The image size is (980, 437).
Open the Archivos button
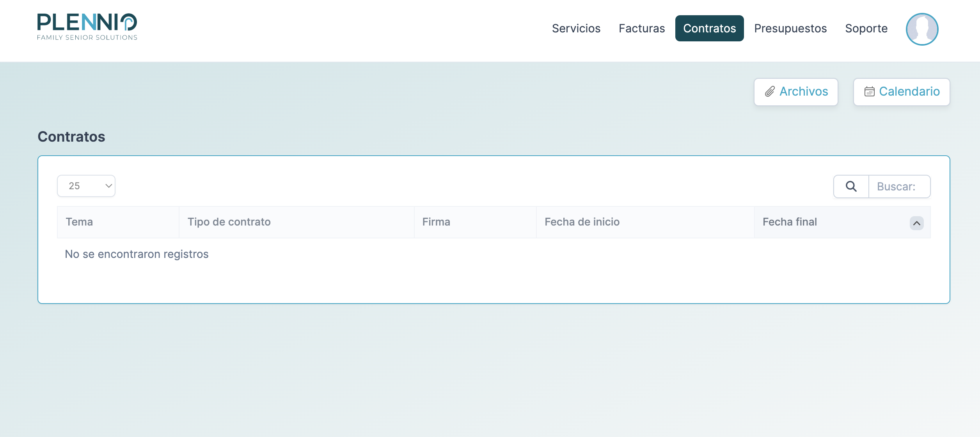click(x=796, y=92)
